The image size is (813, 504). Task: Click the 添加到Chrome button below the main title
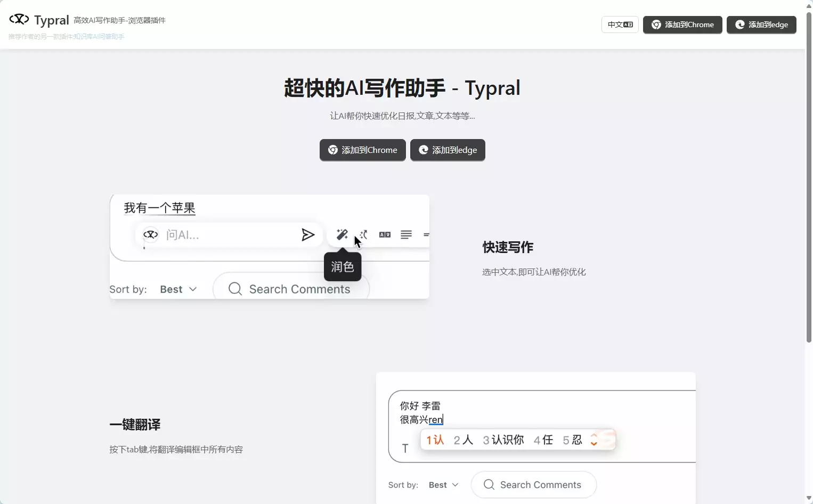pyautogui.click(x=363, y=150)
